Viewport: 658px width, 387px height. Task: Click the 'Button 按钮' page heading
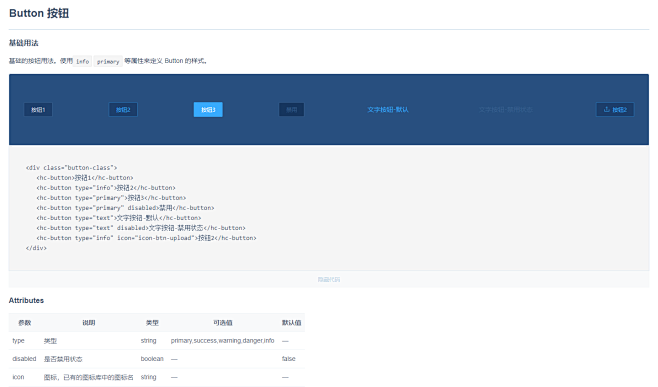pyautogui.click(x=39, y=13)
